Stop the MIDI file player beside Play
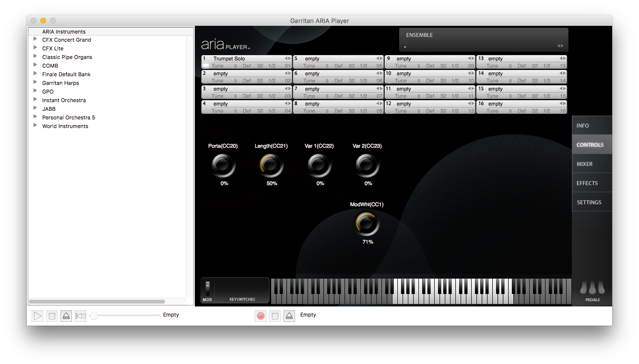This screenshot has height=364, width=639. [x=52, y=316]
